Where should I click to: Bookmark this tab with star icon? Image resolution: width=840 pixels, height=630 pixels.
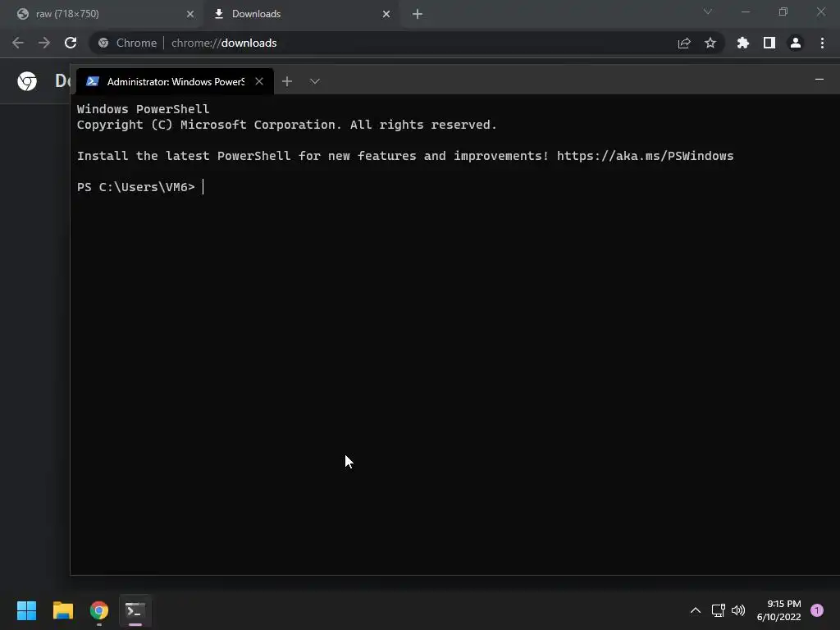[710, 43]
